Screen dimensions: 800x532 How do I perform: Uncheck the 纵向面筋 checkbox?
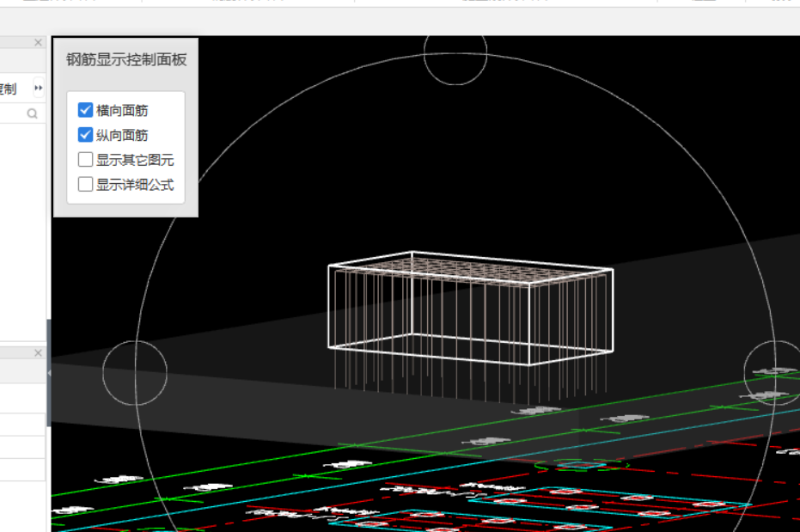[x=85, y=135]
